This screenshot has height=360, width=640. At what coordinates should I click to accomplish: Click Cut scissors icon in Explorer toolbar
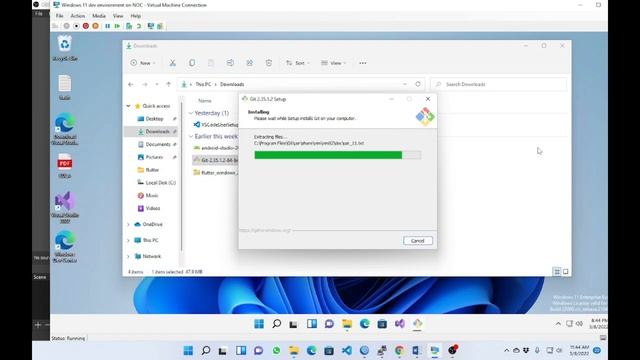[173, 63]
